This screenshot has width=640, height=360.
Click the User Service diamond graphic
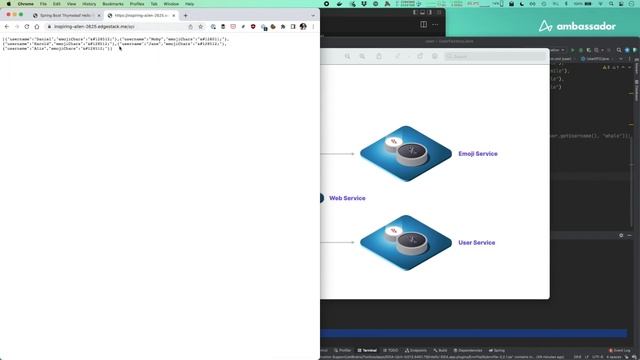click(x=406, y=242)
